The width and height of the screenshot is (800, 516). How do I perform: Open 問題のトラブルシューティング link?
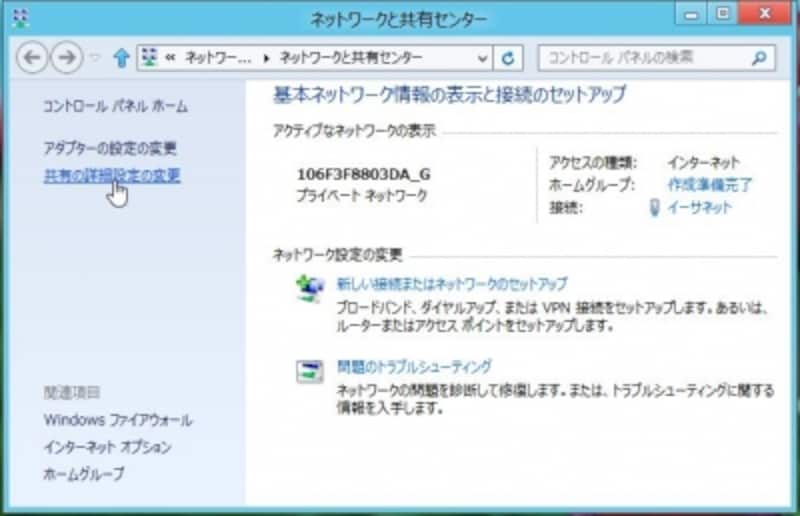tap(414, 366)
